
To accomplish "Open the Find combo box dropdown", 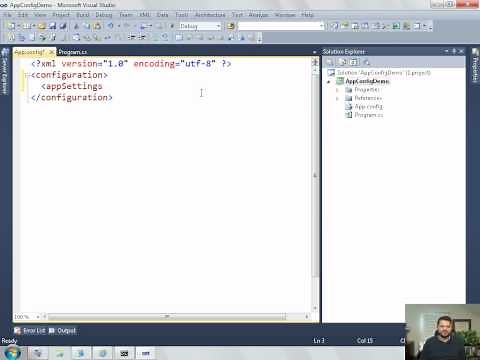I will pyautogui.click(x=322, y=26).
